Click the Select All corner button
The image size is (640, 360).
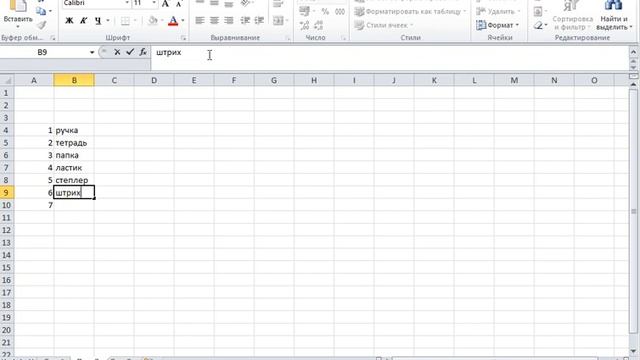pos(7,80)
